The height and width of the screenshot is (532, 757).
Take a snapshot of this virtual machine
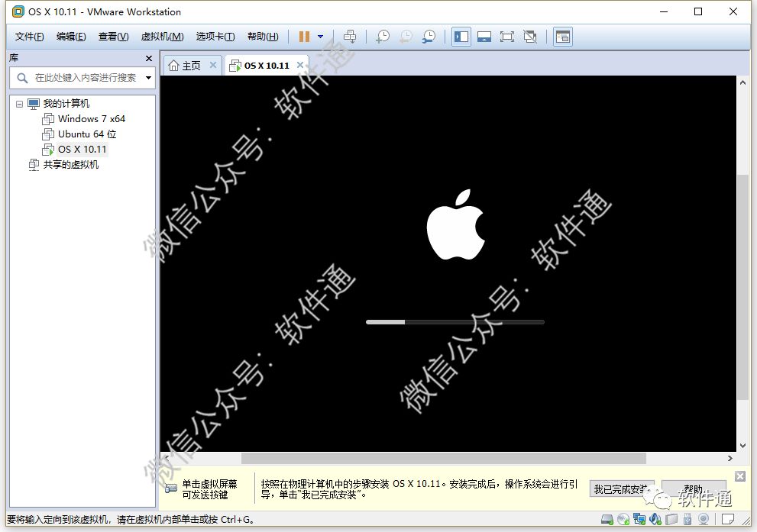[383, 37]
